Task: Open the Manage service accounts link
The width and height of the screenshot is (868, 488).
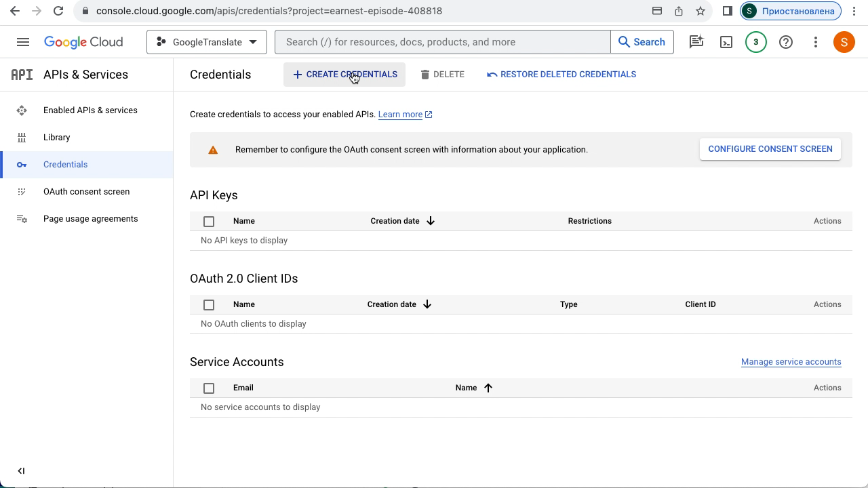Action: tap(791, 362)
